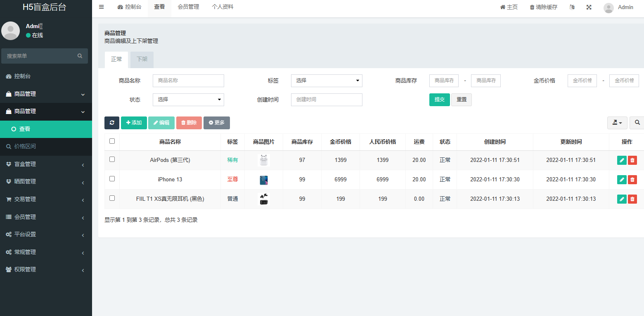This screenshot has height=316, width=644.
Task: Open the export dropdown icon on the toolbar
Action: point(617,123)
